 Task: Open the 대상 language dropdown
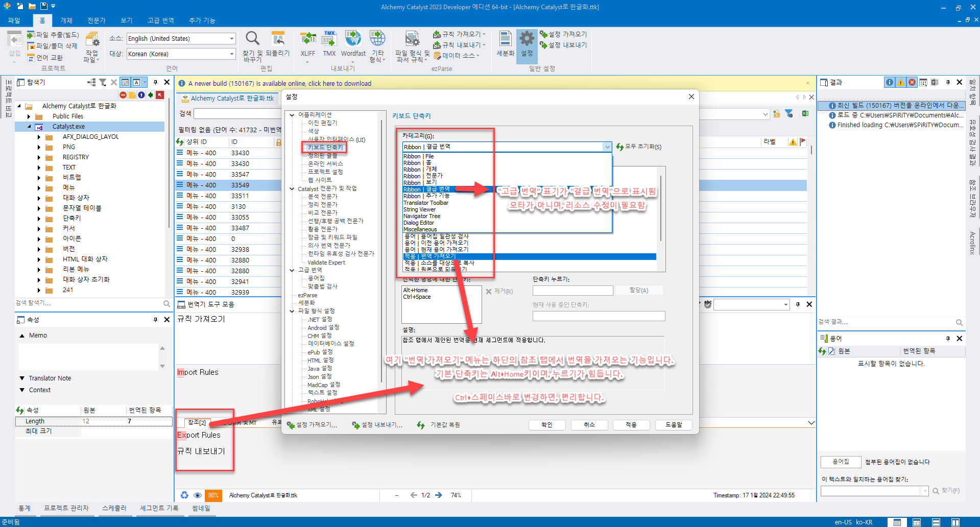(231, 54)
